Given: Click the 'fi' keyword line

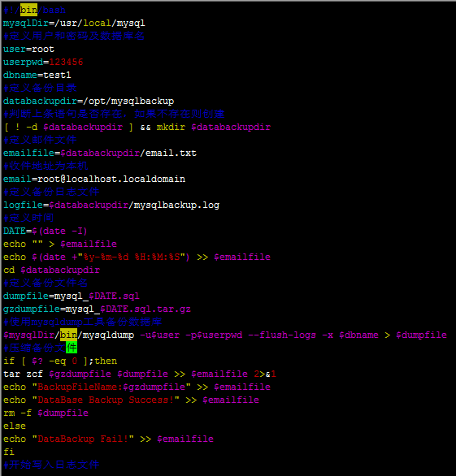Looking at the screenshot, I should (x=9, y=452).
